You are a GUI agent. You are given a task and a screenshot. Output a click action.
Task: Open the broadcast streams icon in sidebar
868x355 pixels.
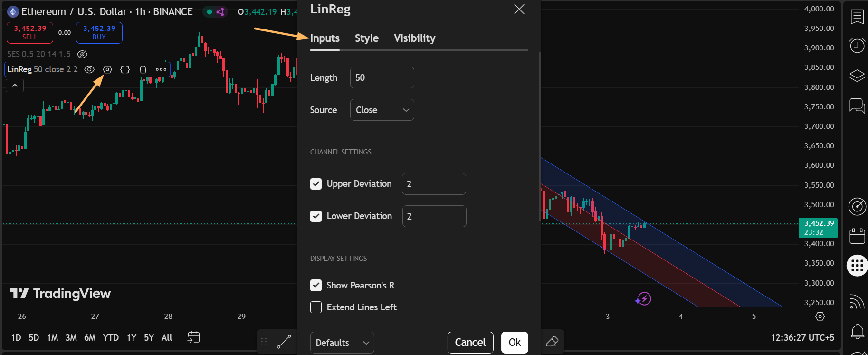click(857, 302)
